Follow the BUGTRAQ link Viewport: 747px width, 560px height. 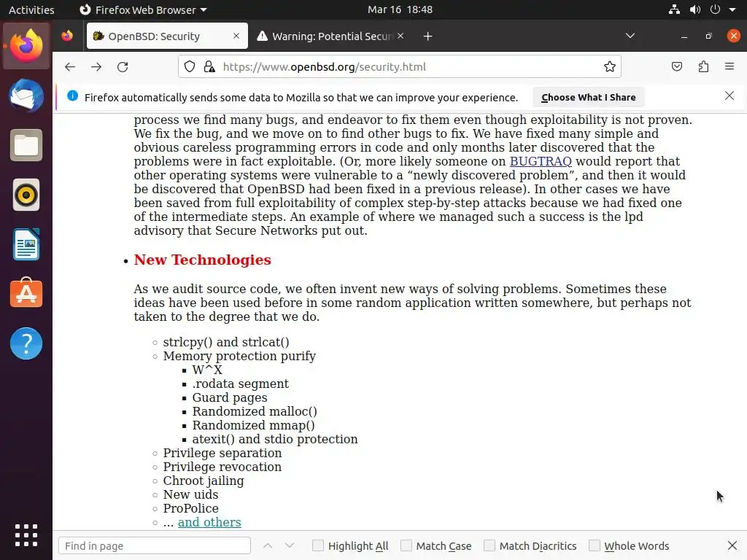tap(541, 161)
